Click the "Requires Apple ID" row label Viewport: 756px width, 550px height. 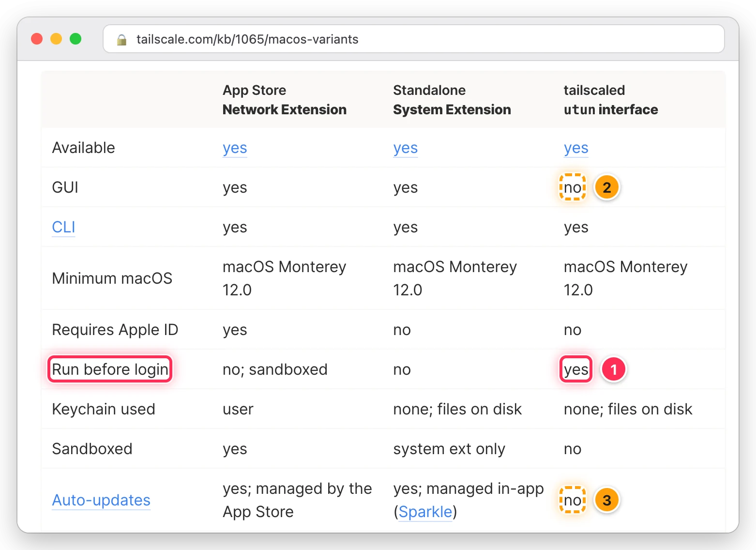[x=115, y=330]
